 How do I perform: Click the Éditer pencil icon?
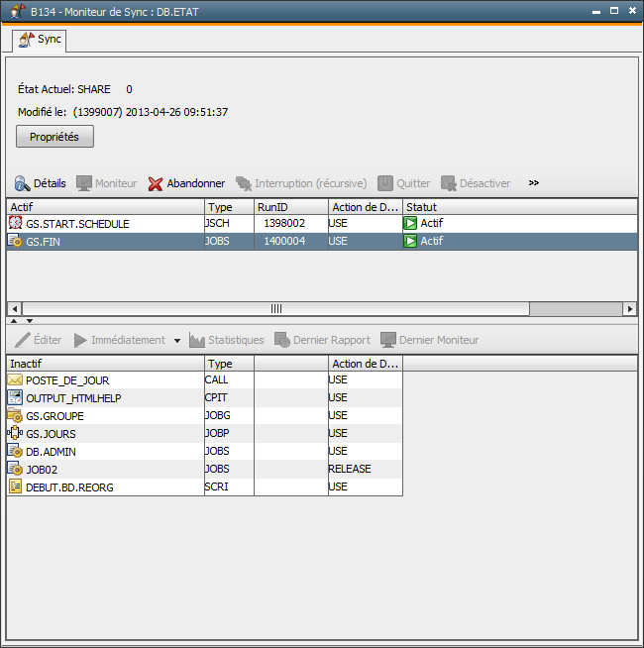tap(23, 340)
